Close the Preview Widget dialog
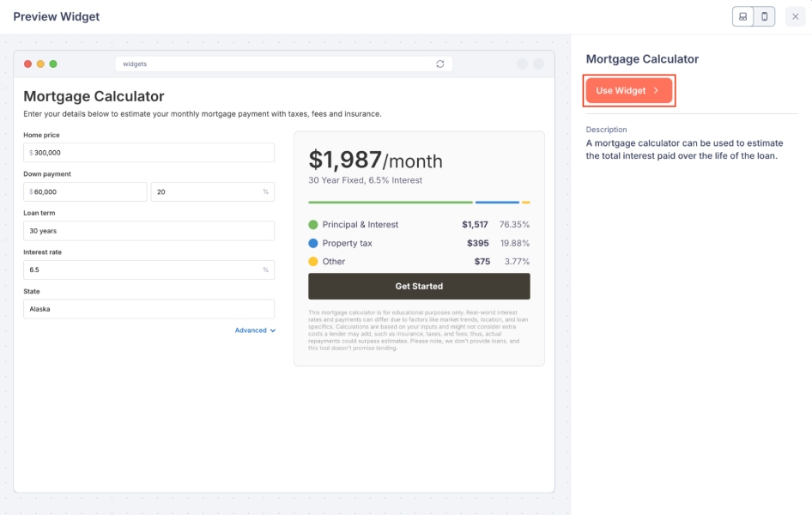 click(795, 16)
